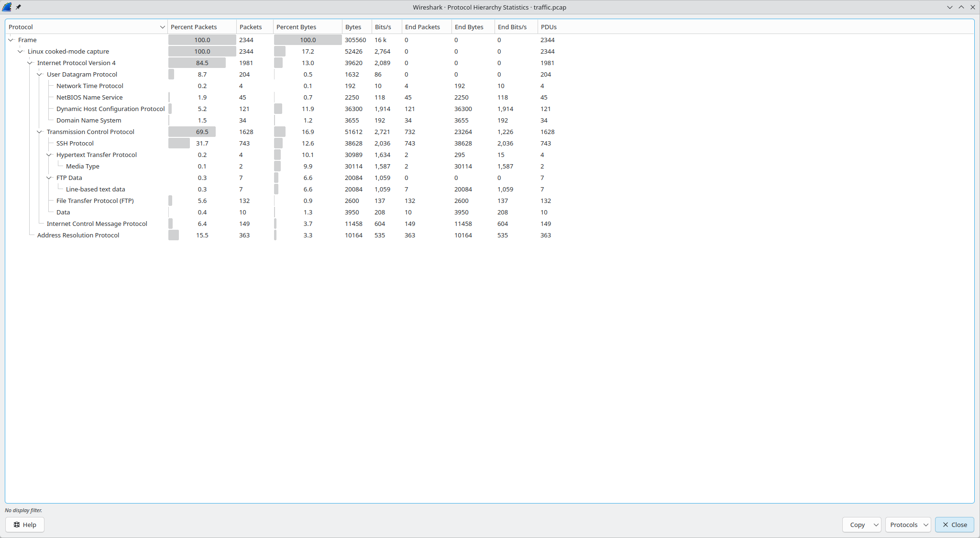Image resolution: width=980 pixels, height=538 pixels.
Task: Select the Domain Name System row
Action: pyautogui.click(x=490, y=120)
